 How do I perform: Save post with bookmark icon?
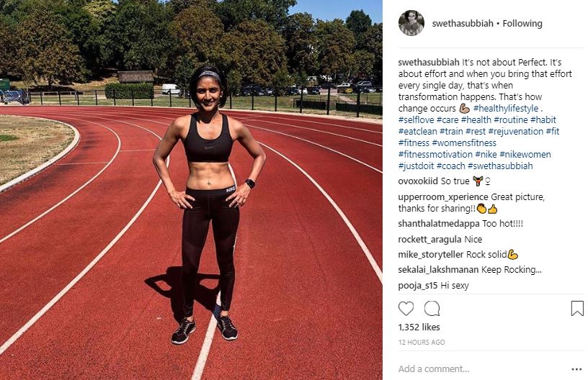(x=577, y=309)
